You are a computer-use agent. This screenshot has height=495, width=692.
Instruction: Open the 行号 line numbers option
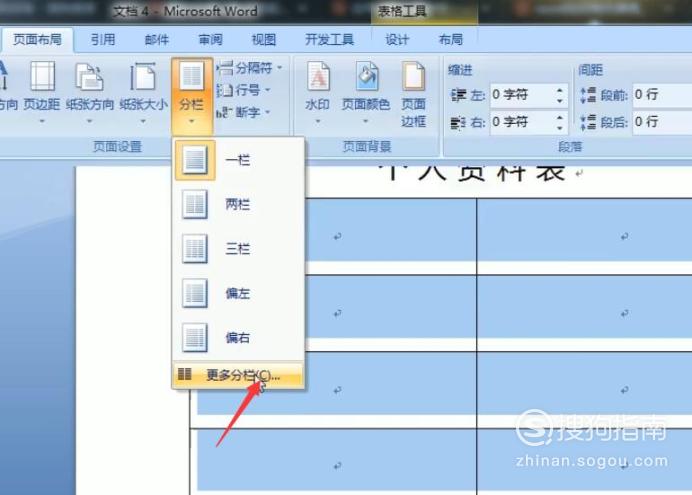(243, 90)
